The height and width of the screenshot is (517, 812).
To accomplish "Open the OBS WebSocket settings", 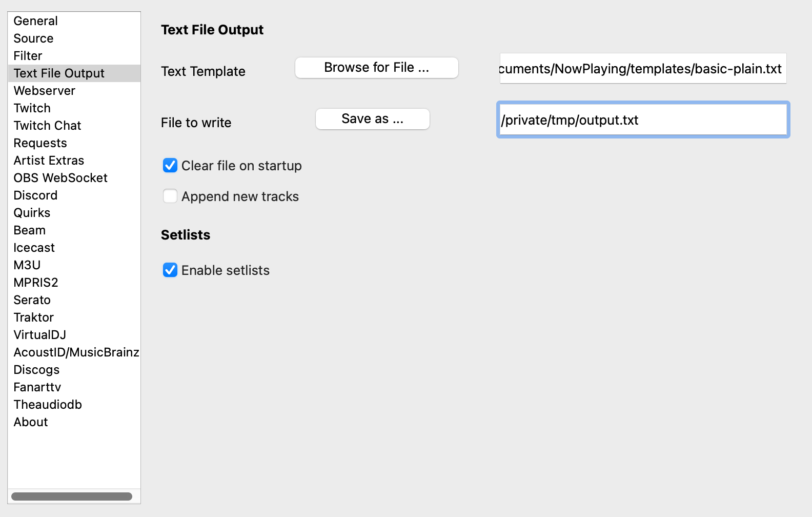I will [x=60, y=178].
